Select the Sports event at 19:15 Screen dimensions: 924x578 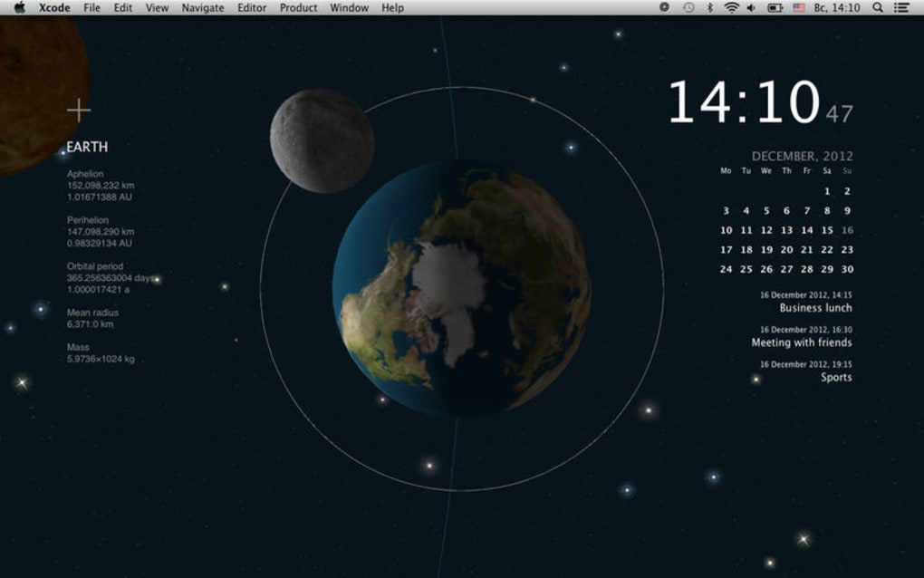[835, 377]
